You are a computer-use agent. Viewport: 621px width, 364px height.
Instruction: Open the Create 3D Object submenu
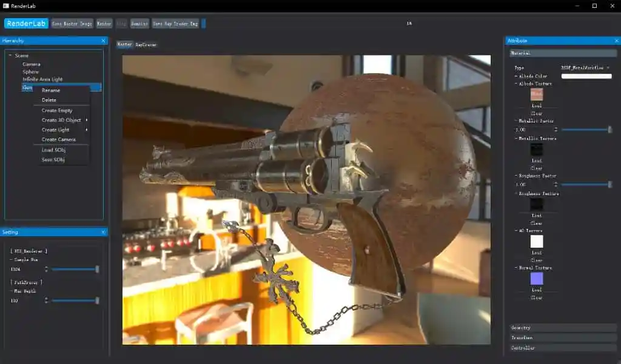tap(61, 120)
